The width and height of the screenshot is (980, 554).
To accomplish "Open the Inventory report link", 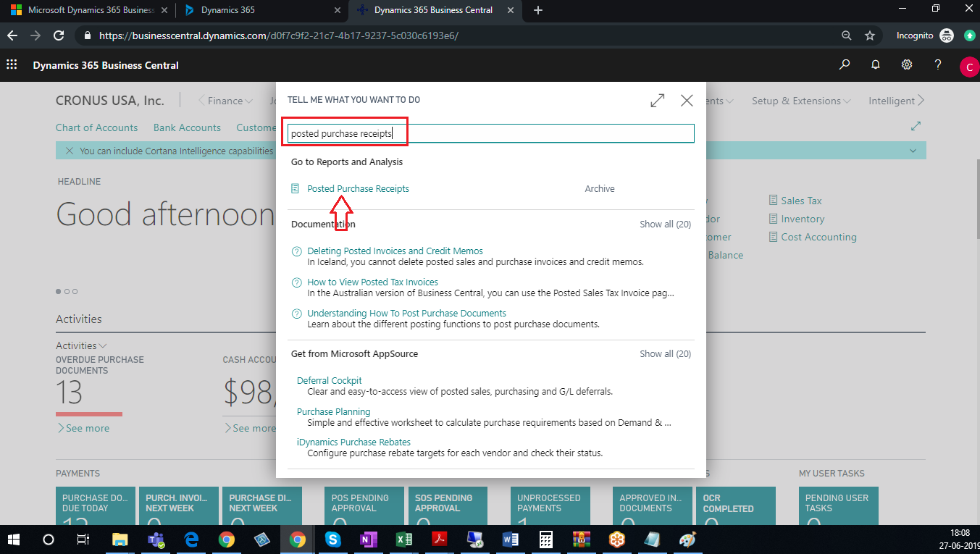I will point(803,219).
